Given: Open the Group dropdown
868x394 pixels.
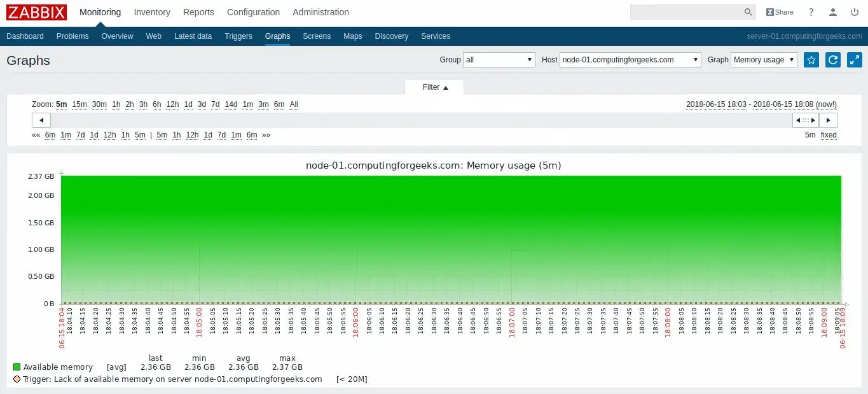Looking at the screenshot, I should tap(499, 60).
